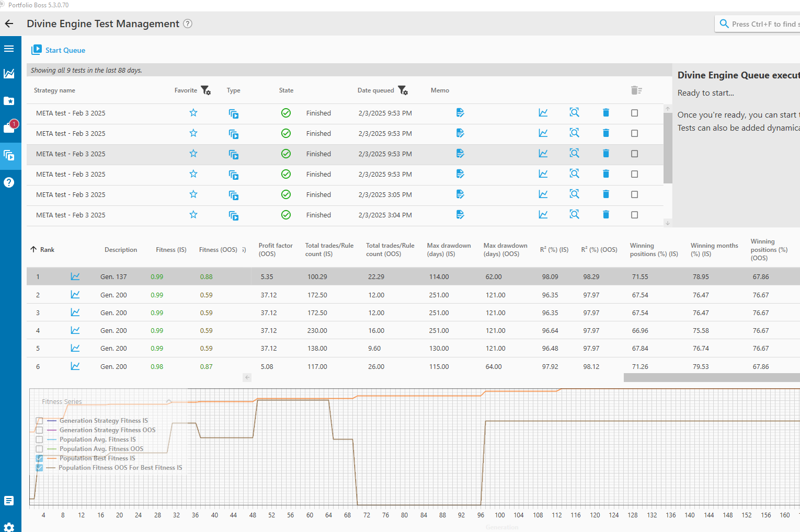
Task: Open the settings gear in the sidebar
Action: click(9, 527)
